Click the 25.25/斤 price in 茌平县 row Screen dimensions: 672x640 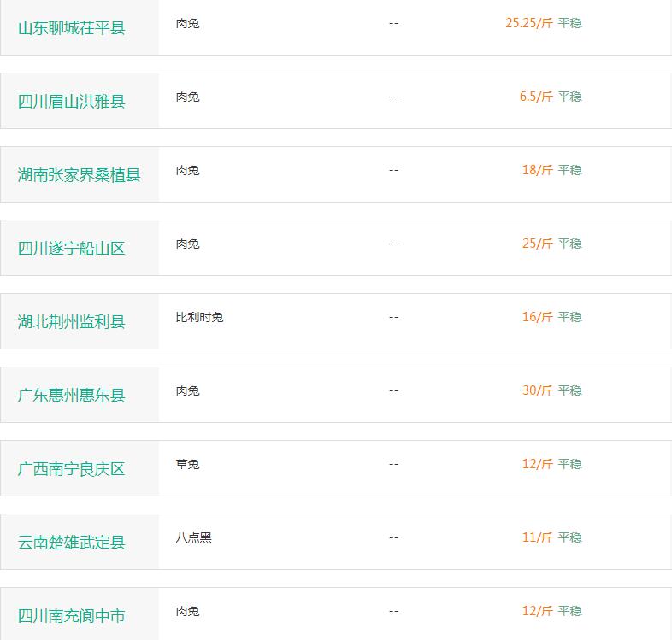528,23
